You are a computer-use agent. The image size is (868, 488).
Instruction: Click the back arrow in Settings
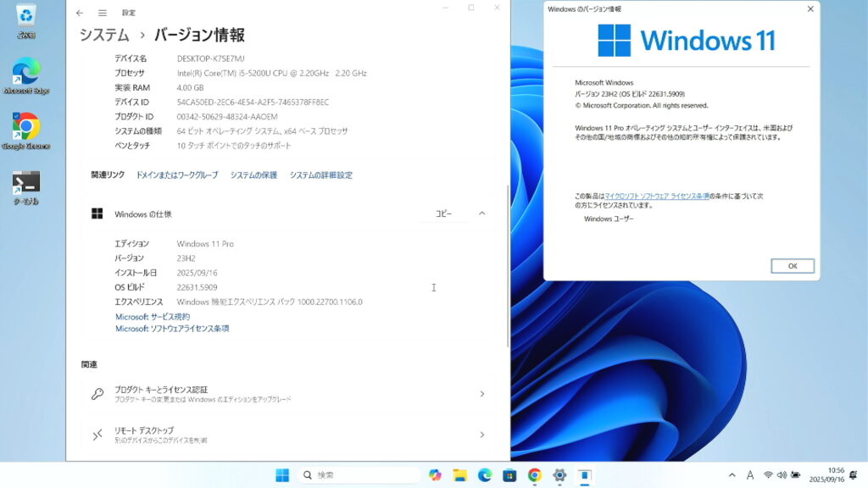click(80, 13)
